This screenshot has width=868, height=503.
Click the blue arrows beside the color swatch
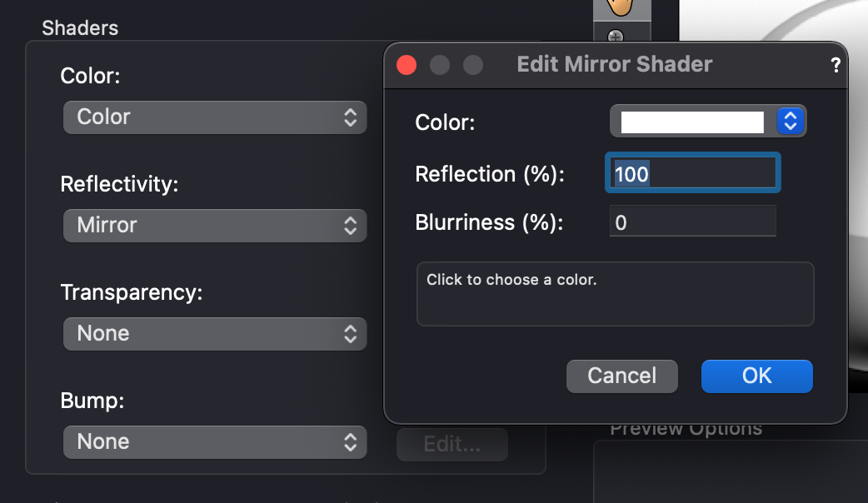pos(790,122)
